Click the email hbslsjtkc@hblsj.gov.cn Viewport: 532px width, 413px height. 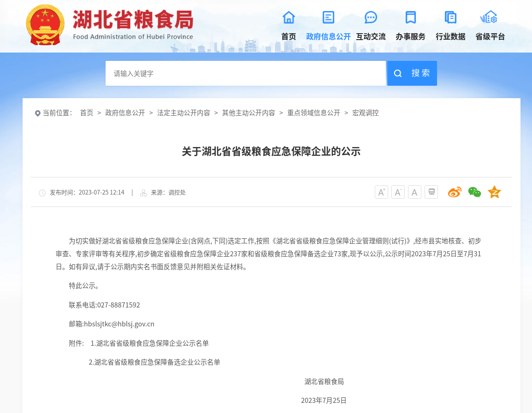point(119,324)
